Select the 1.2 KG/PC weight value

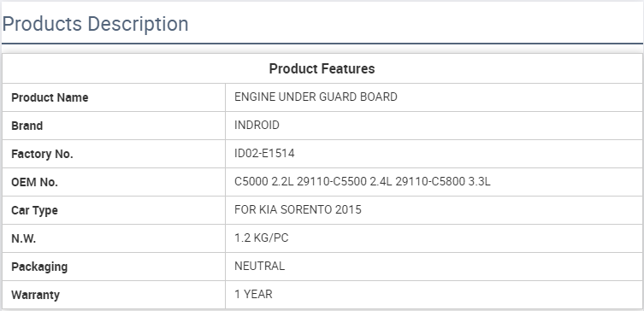pos(261,238)
